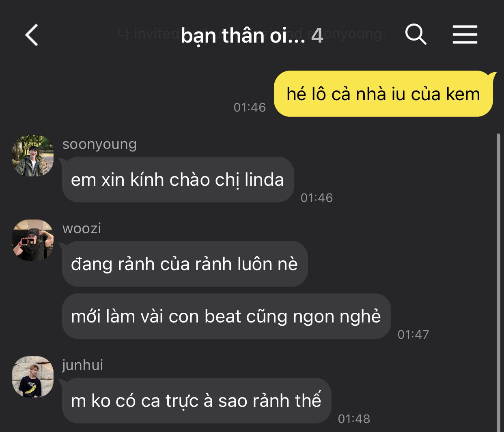Open chat search with magnifier icon
This screenshot has height=432, width=504.
416,34
